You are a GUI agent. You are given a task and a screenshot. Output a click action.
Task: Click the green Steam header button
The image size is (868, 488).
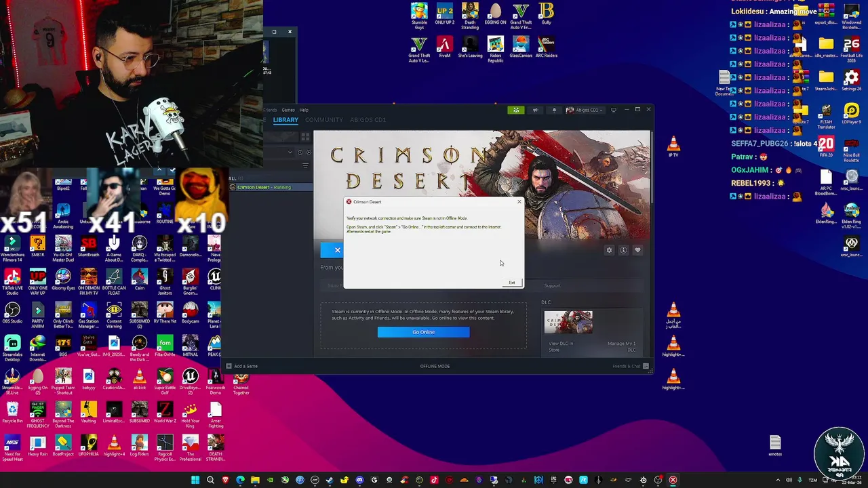coord(516,110)
